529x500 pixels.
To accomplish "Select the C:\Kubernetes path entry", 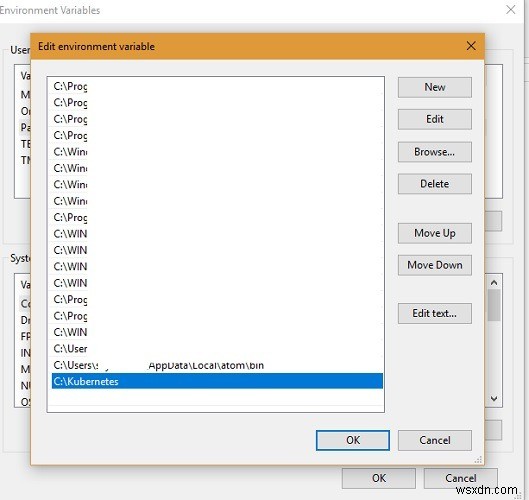I will point(217,381).
